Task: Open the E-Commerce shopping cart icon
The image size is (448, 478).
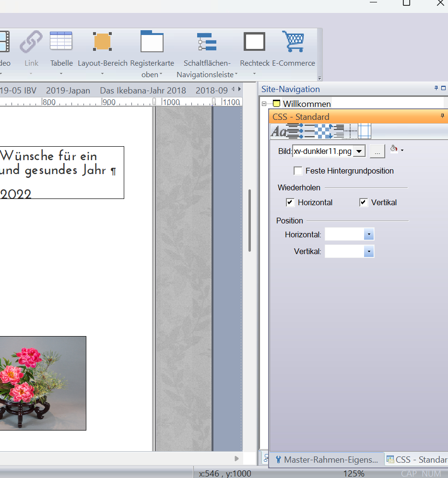Action: pyautogui.click(x=293, y=42)
